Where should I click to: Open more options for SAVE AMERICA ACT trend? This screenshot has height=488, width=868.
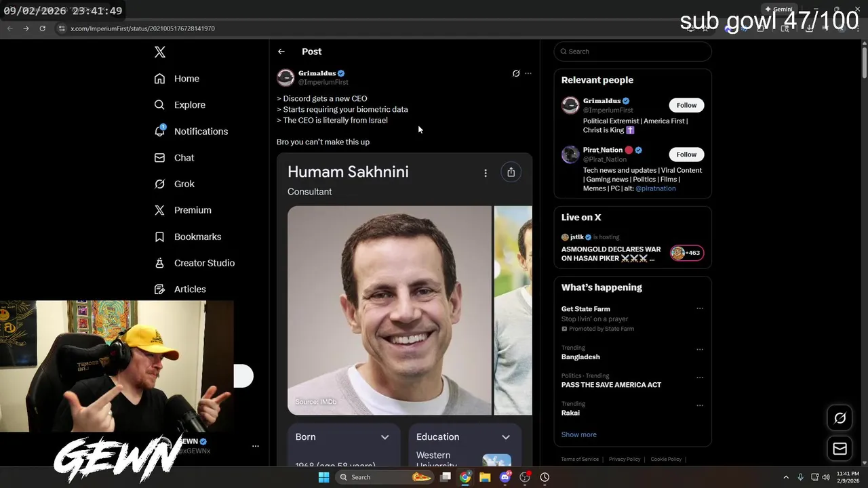[x=700, y=378]
